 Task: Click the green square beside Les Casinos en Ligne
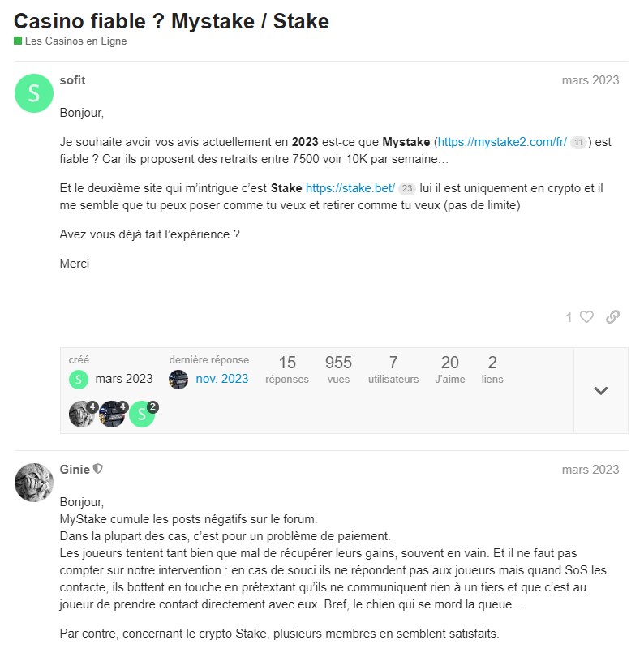pos(17,41)
